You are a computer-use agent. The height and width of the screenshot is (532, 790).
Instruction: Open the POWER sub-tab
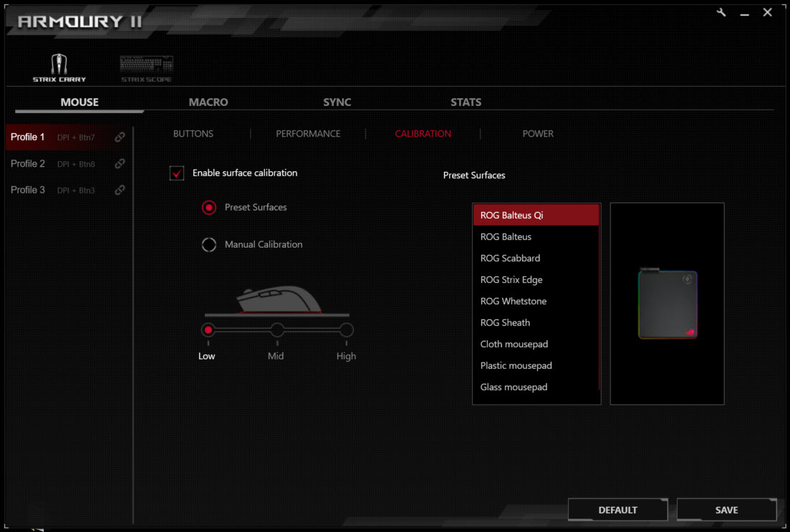point(538,133)
